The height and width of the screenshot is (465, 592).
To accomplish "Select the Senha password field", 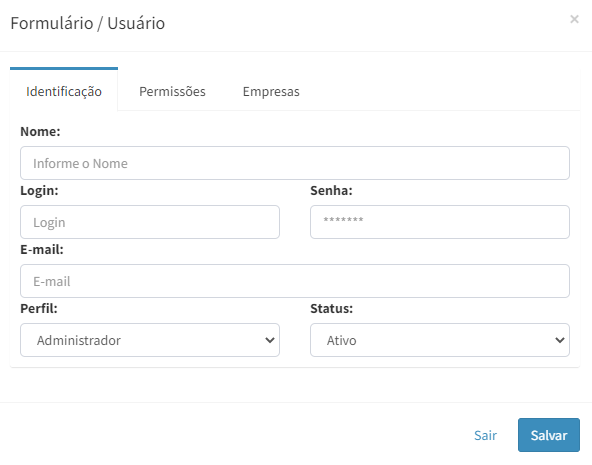I will coord(440,222).
